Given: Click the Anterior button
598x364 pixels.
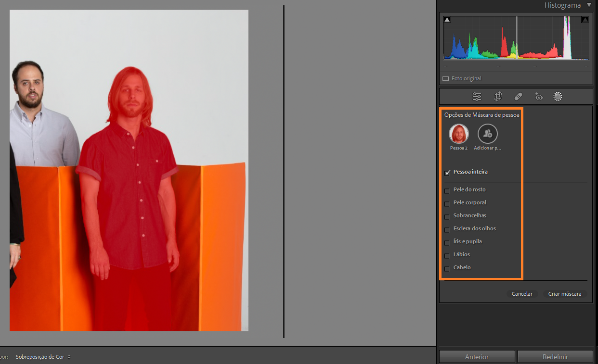Looking at the screenshot, I should (x=477, y=357).
